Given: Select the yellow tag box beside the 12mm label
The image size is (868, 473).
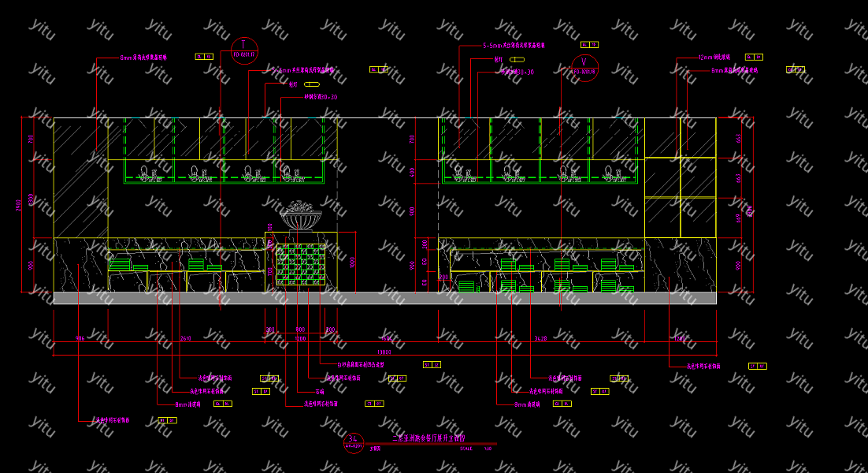Looking at the screenshot, I should [x=754, y=58].
